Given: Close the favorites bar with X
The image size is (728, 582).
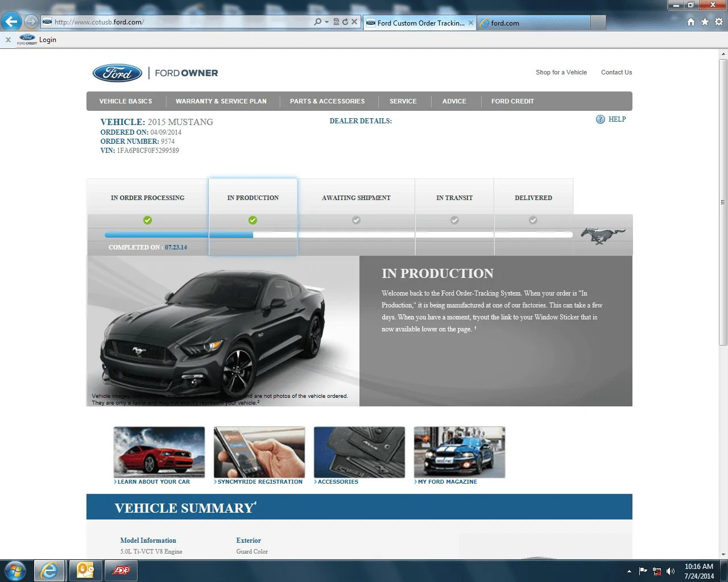Looking at the screenshot, I should click(8, 40).
